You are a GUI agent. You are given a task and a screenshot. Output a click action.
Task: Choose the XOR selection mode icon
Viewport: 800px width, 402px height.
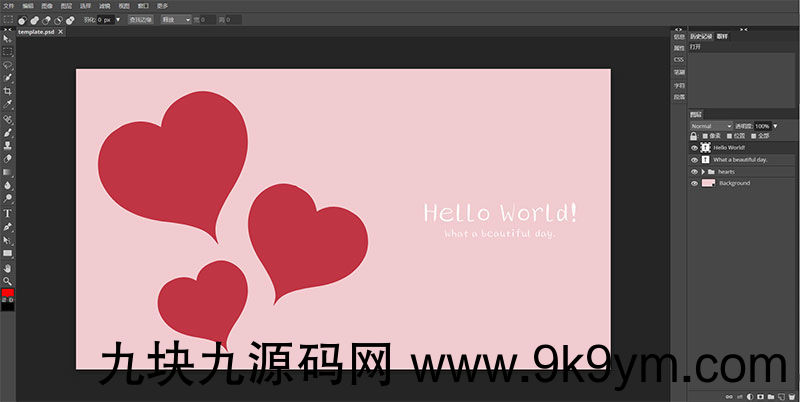point(70,20)
